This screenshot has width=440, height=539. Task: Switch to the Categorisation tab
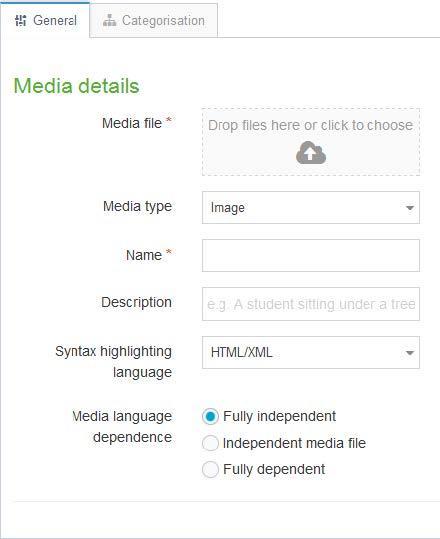tap(153, 20)
